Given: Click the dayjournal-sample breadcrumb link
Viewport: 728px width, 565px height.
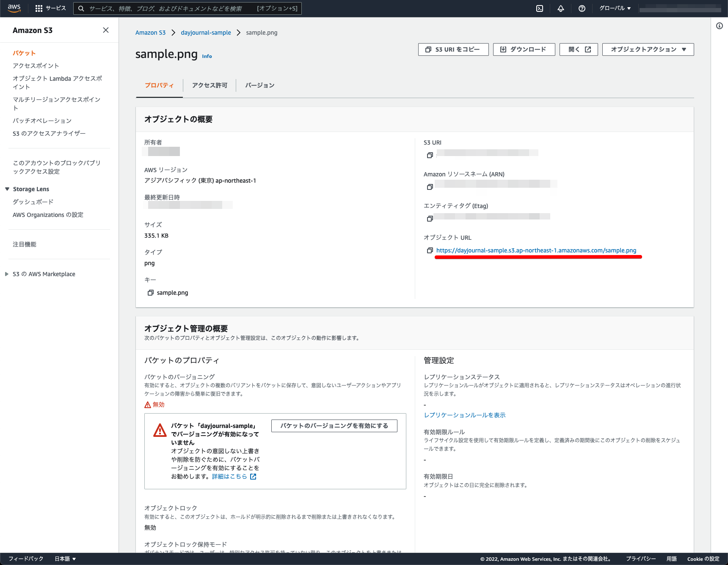Looking at the screenshot, I should [x=206, y=33].
